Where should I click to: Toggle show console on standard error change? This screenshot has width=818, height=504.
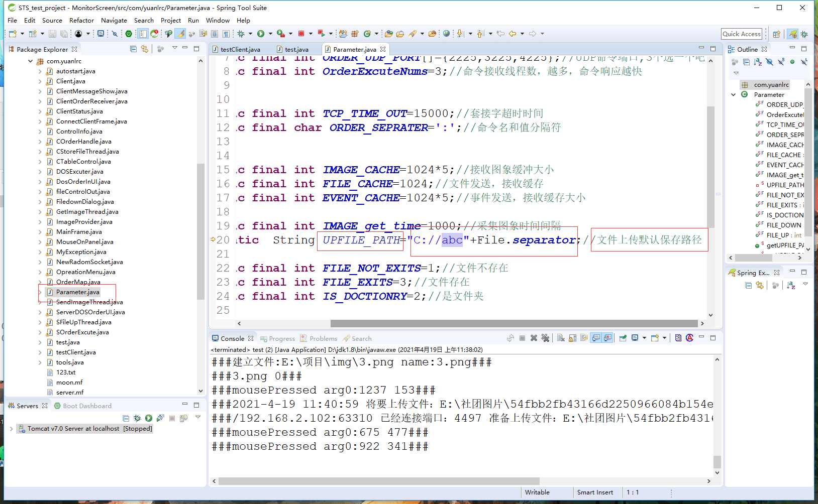pos(607,338)
